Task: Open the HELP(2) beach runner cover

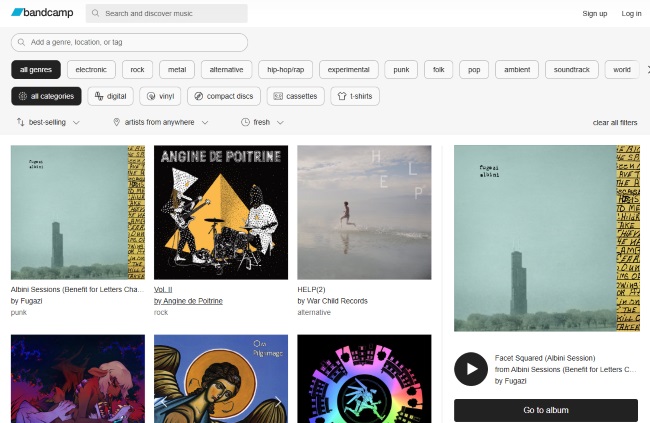Action: [364, 212]
